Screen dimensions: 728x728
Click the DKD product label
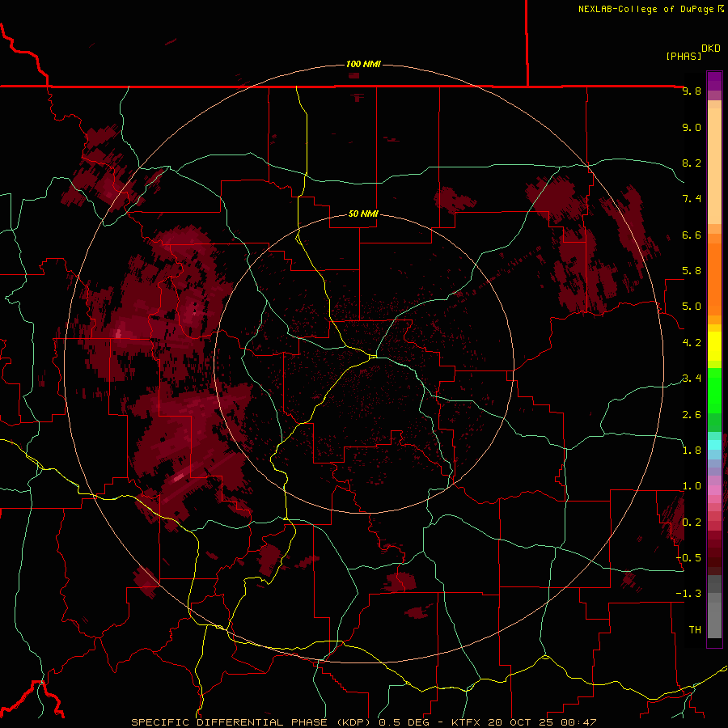pyautogui.click(x=711, y=49)
